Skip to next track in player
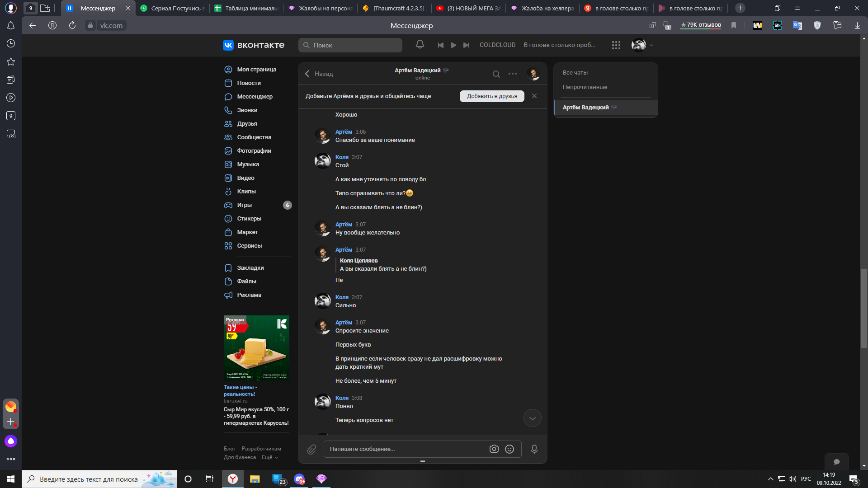This screenshot has height=488, width=868. click(x=466, y=45)
